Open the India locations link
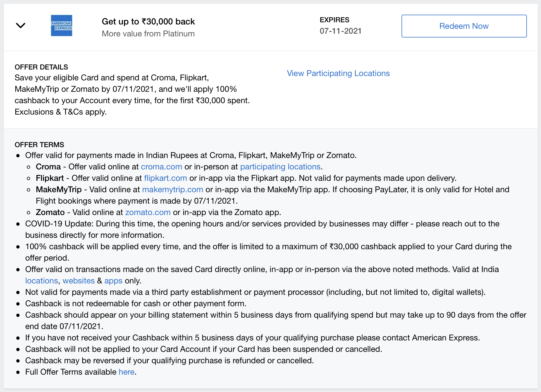Screen dimensions: 541x392 click(x=42, y=281)
